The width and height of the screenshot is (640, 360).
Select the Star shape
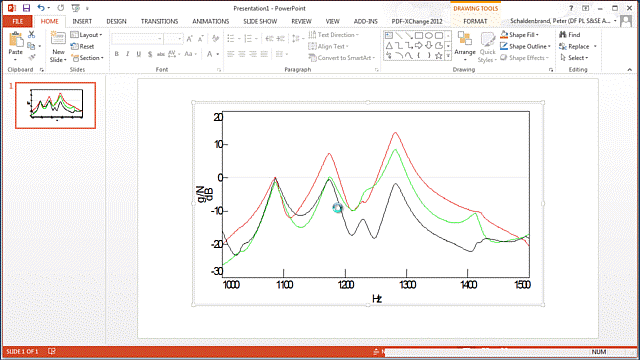pyautogui.click(x=438, y=56)
